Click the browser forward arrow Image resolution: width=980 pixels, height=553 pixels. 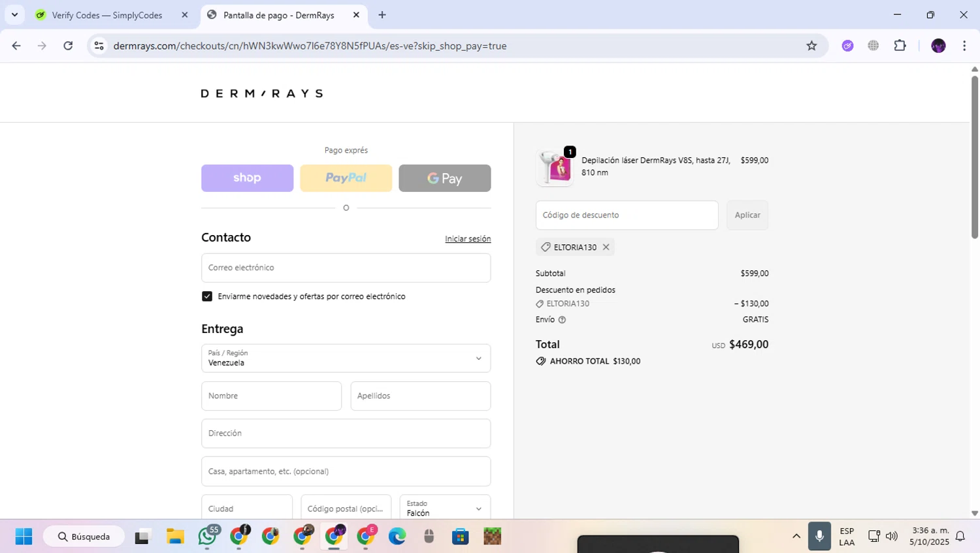[x=42, y=46]
